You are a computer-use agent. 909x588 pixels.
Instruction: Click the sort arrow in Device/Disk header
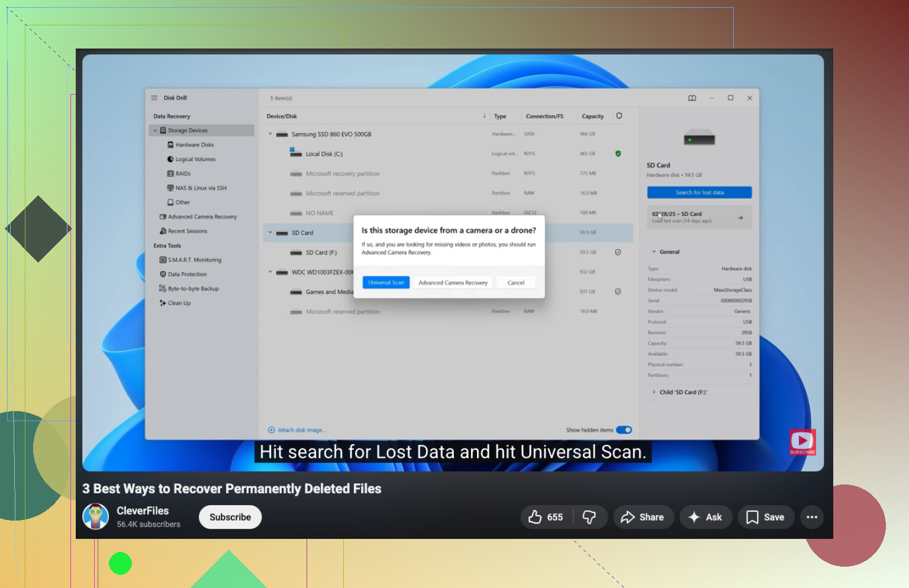(484, 116)
